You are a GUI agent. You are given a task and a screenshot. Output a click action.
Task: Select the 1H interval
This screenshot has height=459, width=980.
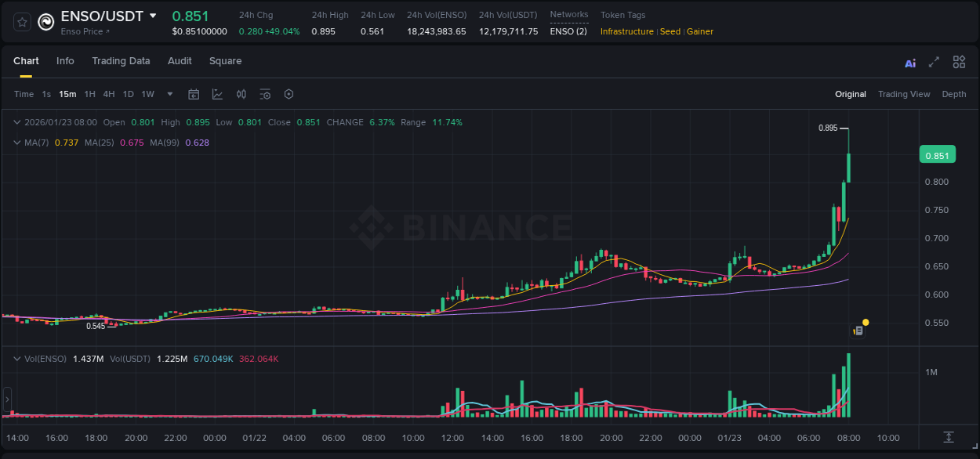click(x=89, y=94)
